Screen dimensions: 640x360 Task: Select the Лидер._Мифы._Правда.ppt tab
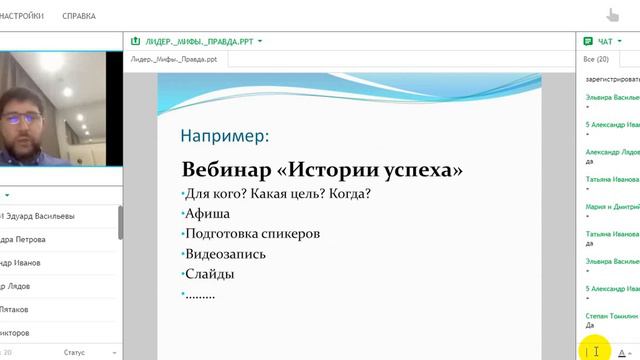pos(174,59)
